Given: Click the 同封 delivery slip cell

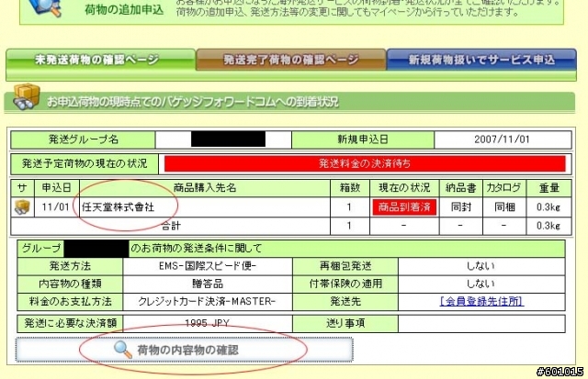Looking at the screenshot, I should point(460,207).
